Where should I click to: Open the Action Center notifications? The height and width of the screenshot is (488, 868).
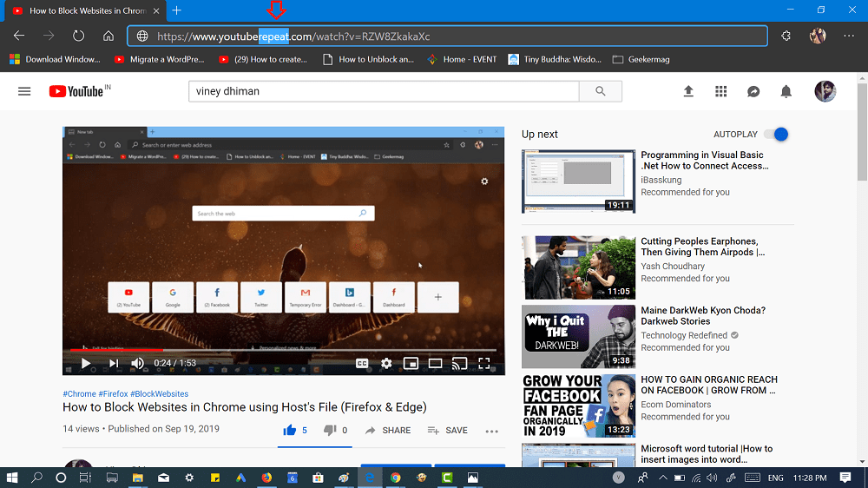(x=845, y=478)
